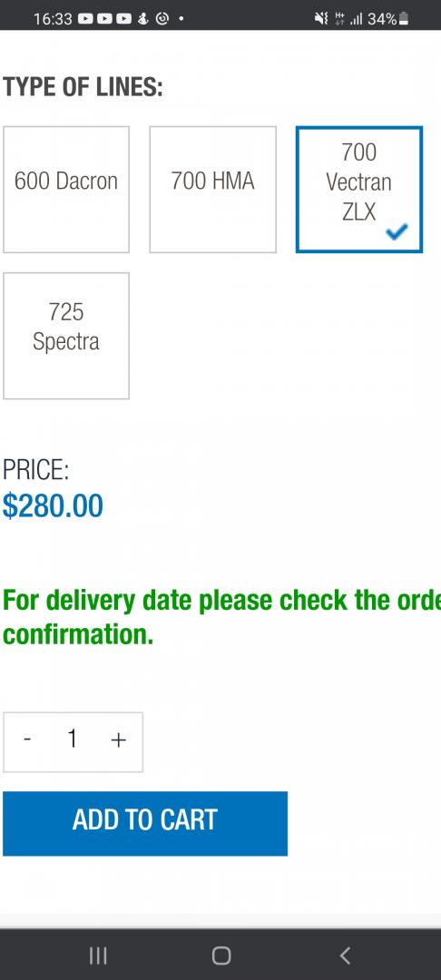Viewport: 441px width, 980px height.
Task: Tap the battery indicator icon
Action: coord(404,19)
